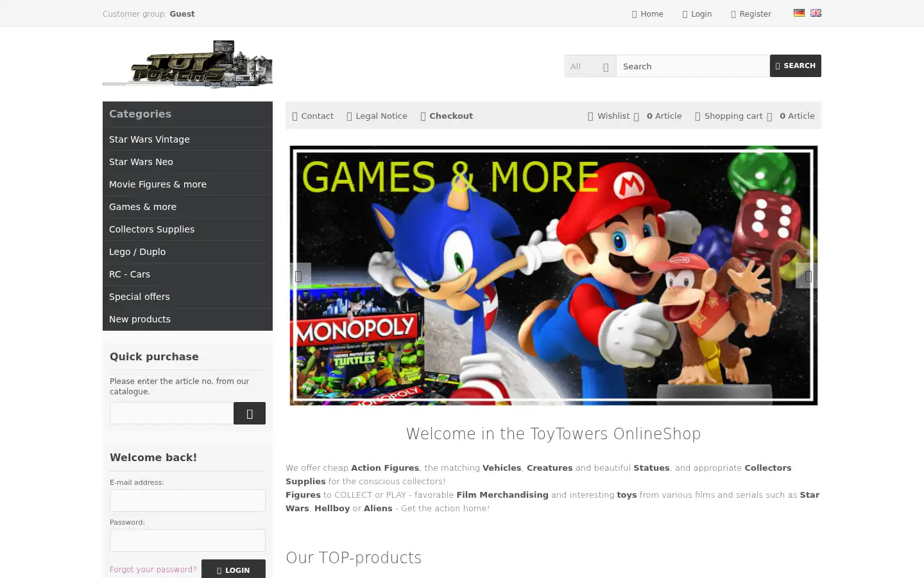Click the LOGIN button in sidebar
Viewport: 924px width, 578px height.
click(x=234, y=570)
